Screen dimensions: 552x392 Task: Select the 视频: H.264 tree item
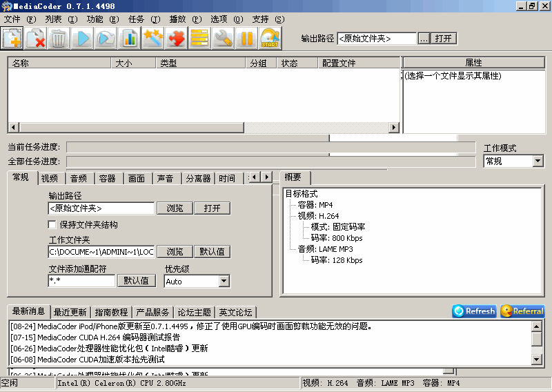tap(318, 216)
